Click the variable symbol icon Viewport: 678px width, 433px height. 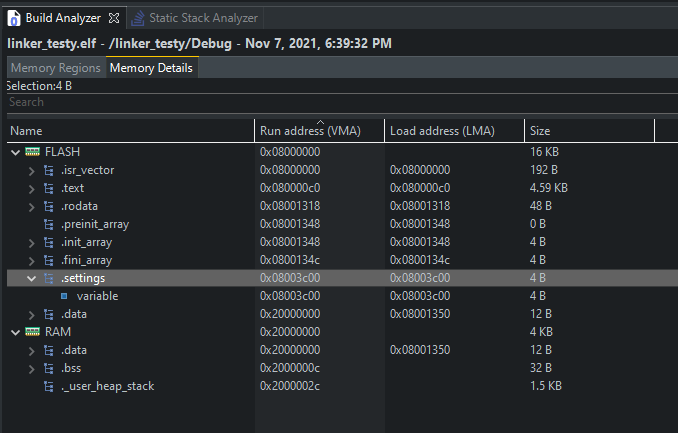64,296
